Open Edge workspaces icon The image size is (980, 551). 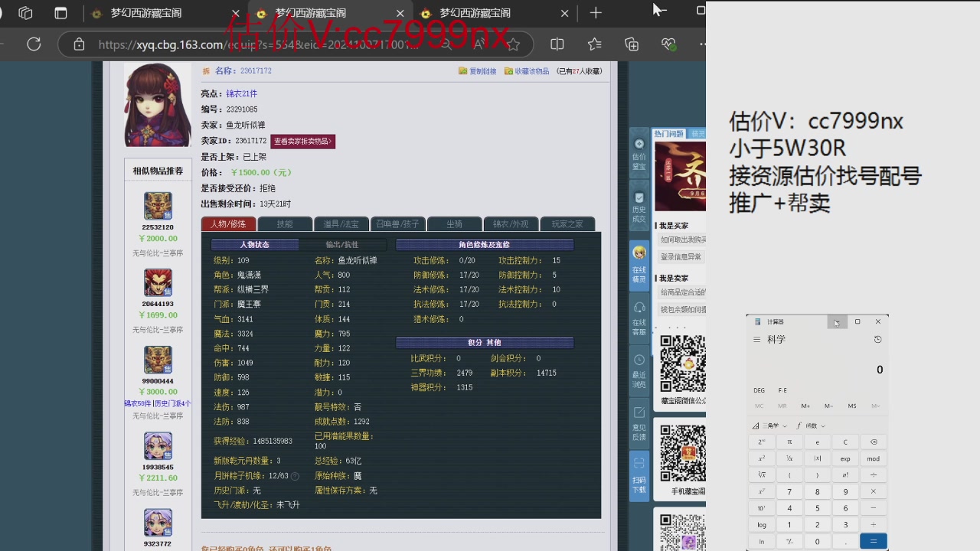point(25,13)
